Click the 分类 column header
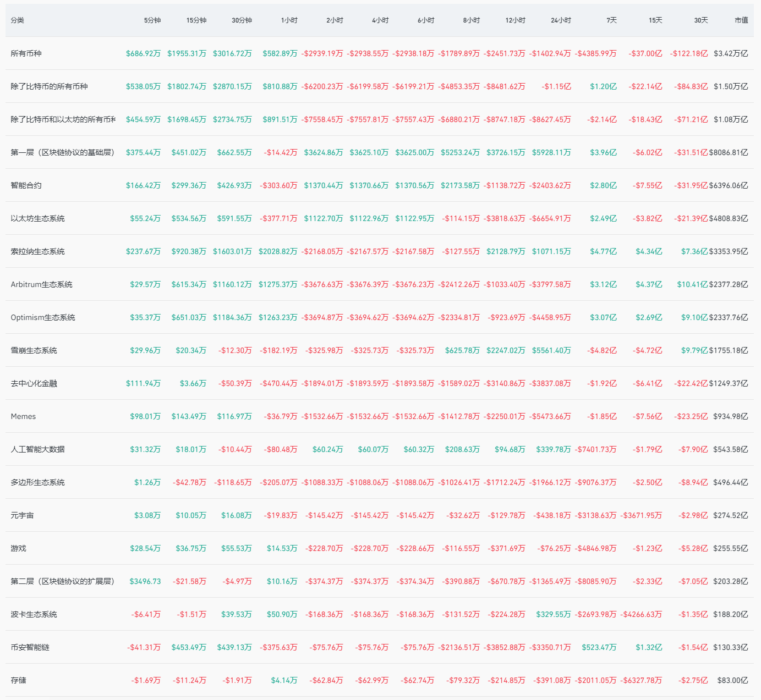This screenshot has height=700, width=761. click(18, 20)
